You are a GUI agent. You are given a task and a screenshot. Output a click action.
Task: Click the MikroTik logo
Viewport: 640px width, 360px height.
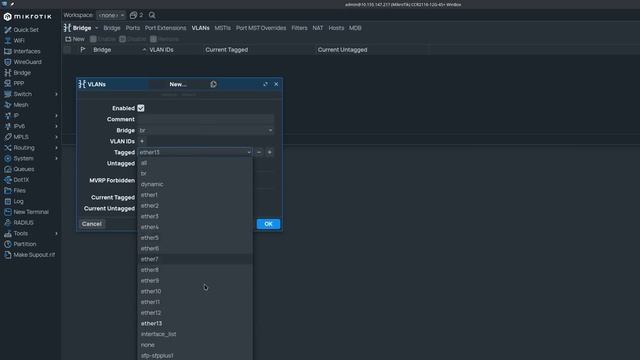point(28,17)
